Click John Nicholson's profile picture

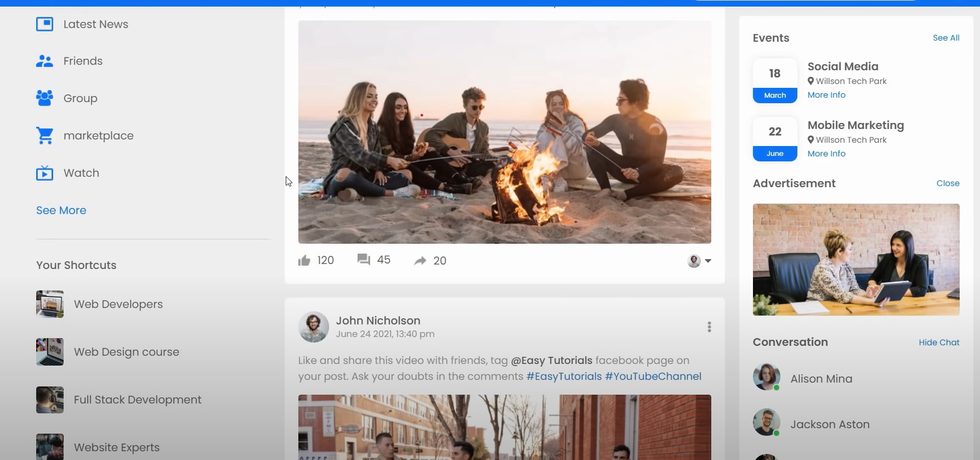313,327
